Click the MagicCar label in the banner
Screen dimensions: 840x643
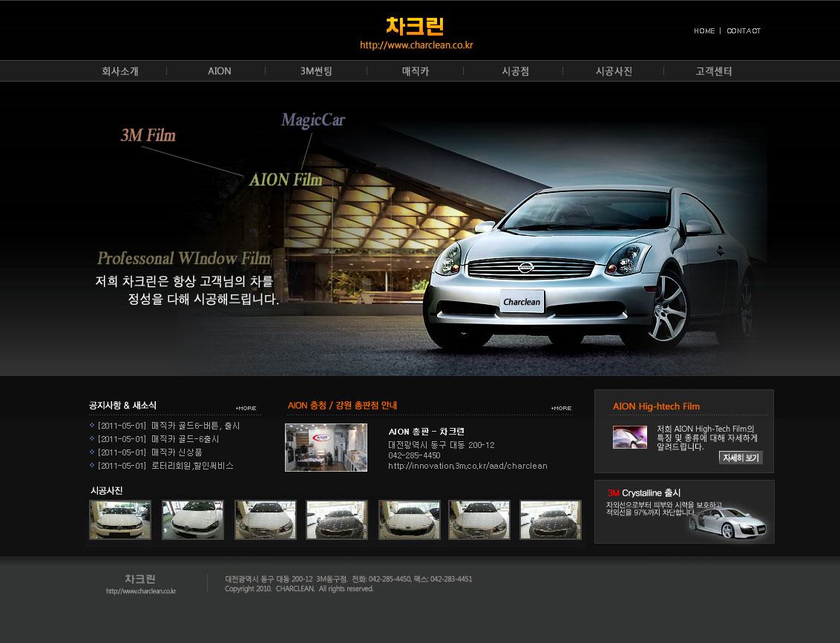(x=313, y=120)
